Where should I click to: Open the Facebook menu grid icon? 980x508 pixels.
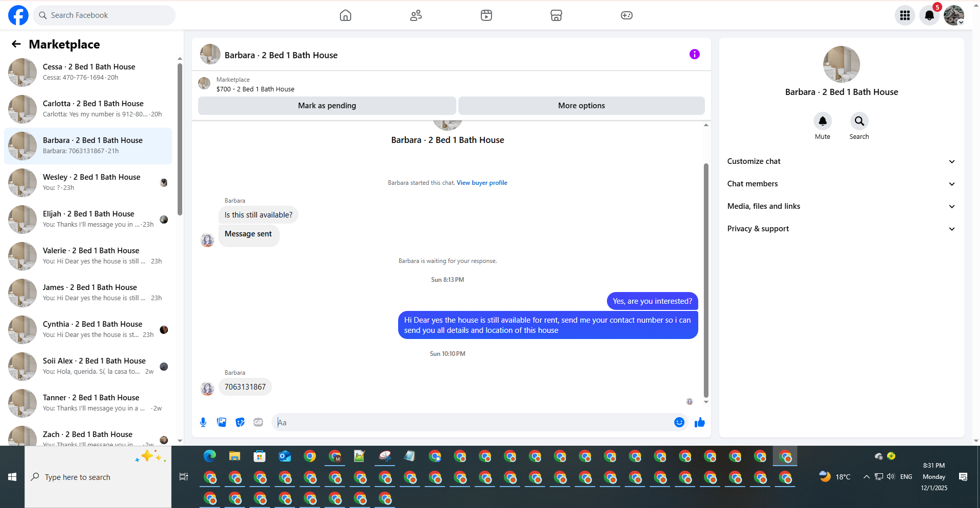[x=905, y=15]
